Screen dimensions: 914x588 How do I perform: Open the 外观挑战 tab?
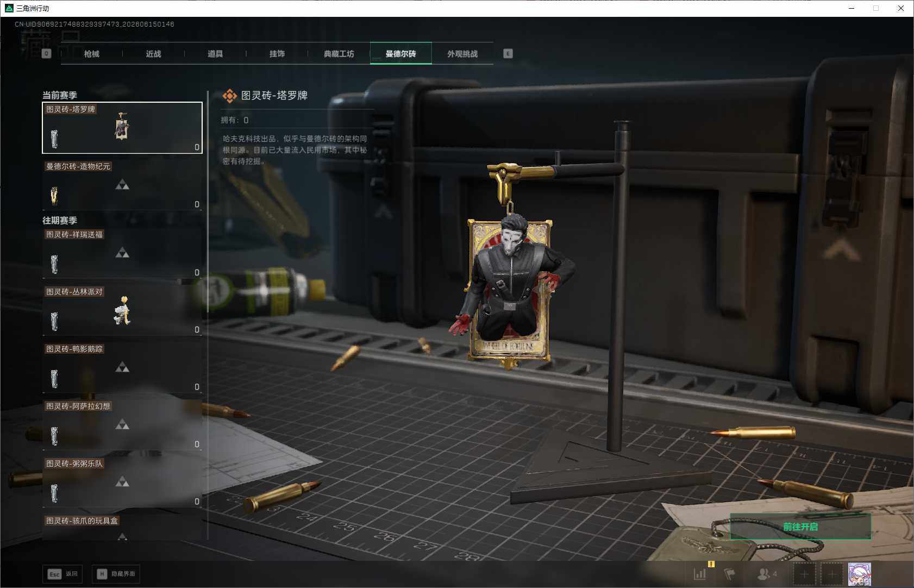[x=462, y=54]
